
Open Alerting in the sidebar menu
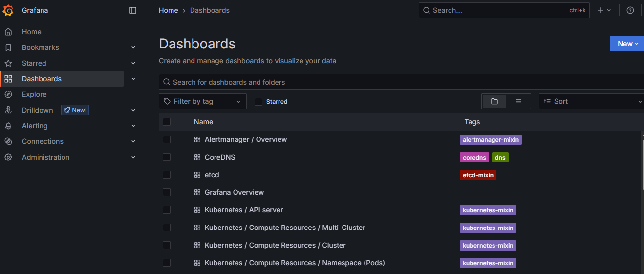coord(35,126)
